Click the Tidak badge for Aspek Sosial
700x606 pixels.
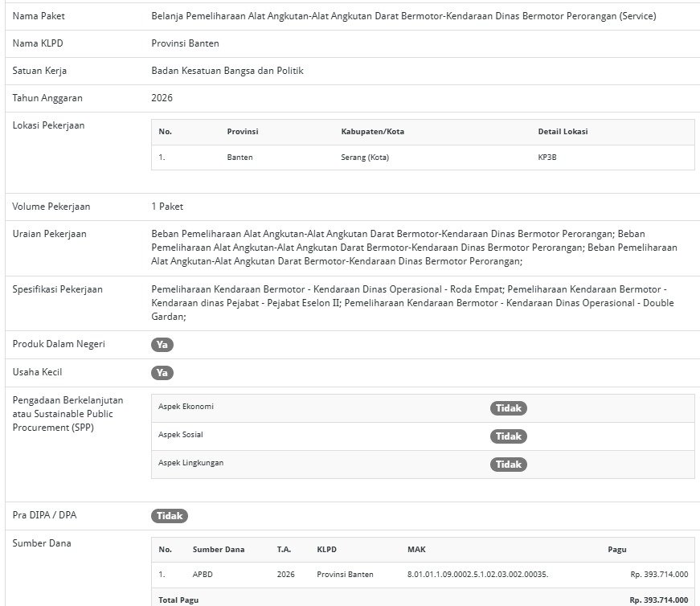(x=508, y=436)
